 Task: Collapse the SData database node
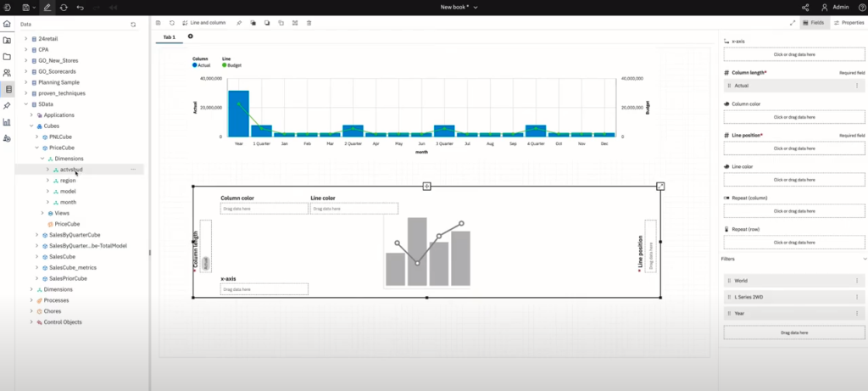[25, 104]
